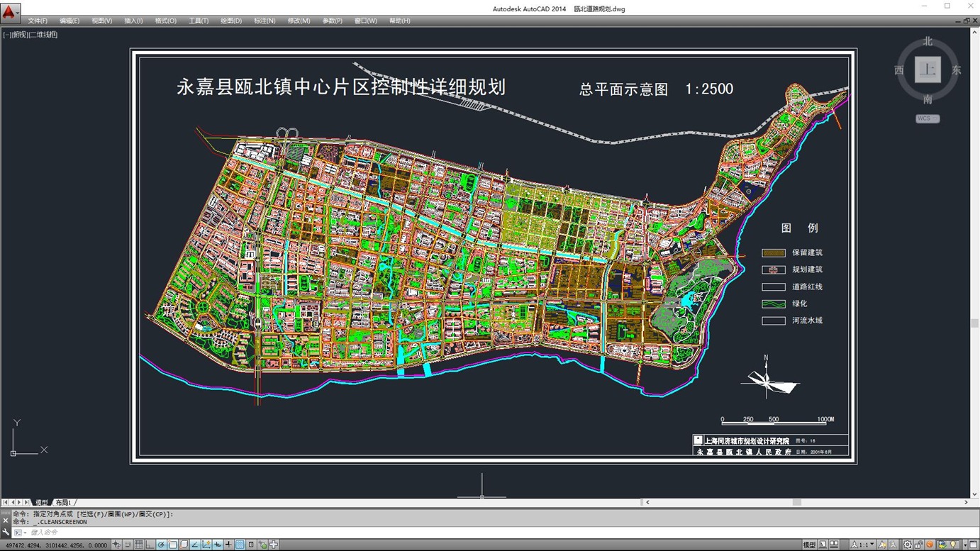This screenshot has width=980, height=551.
Task: Click the [俯视] view control label
Action: [20, 34]
